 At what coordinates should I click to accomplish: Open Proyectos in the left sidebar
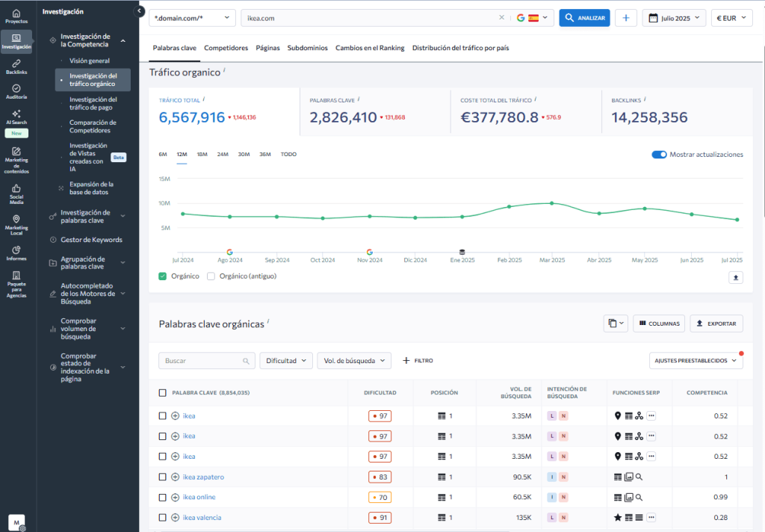pos(16,16)
